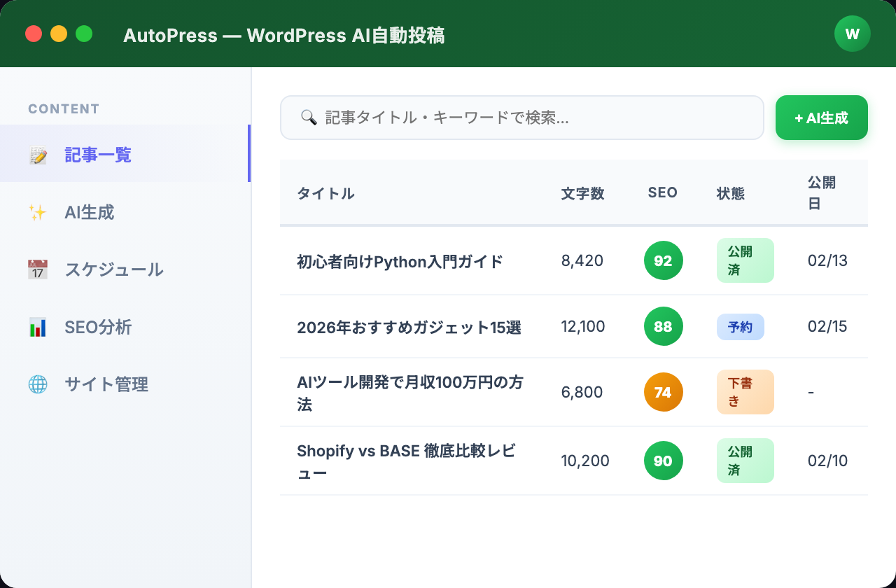Click the orange SEO badge 74
Screen dimensions: 896x588
click(x=663, y=392)
